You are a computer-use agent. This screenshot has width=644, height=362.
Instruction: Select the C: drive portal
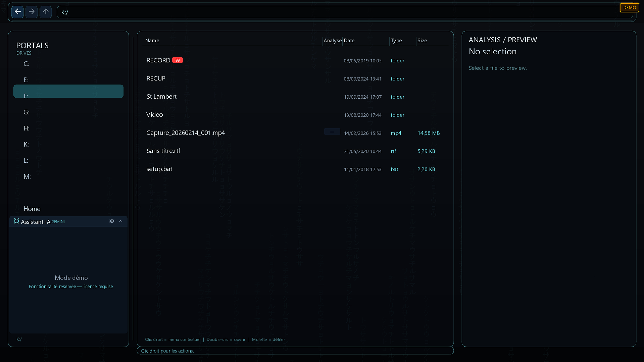pyautogui.click(x=27, y=64)
